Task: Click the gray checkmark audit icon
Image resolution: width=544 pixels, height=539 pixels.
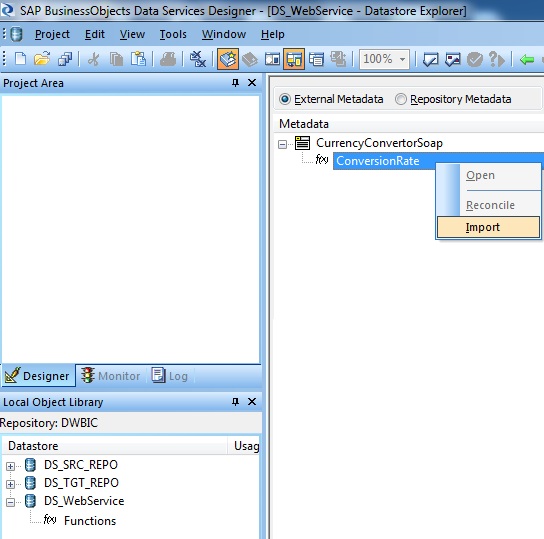Action: 475,60
